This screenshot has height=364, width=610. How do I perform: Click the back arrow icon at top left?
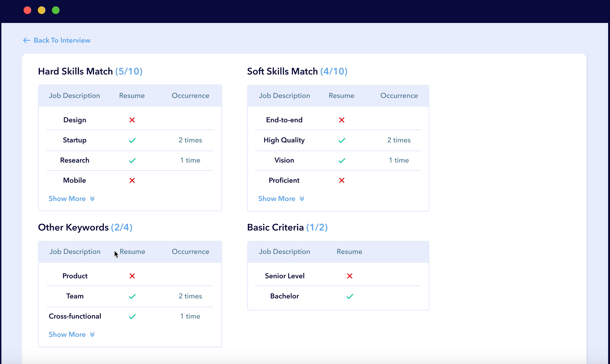(26, 40)
